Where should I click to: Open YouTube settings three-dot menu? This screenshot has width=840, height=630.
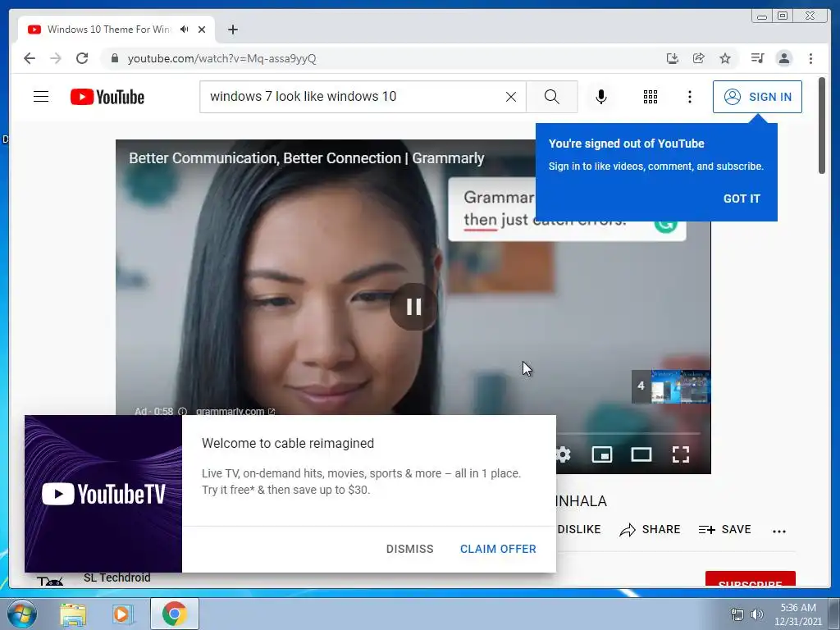point(689,97)
